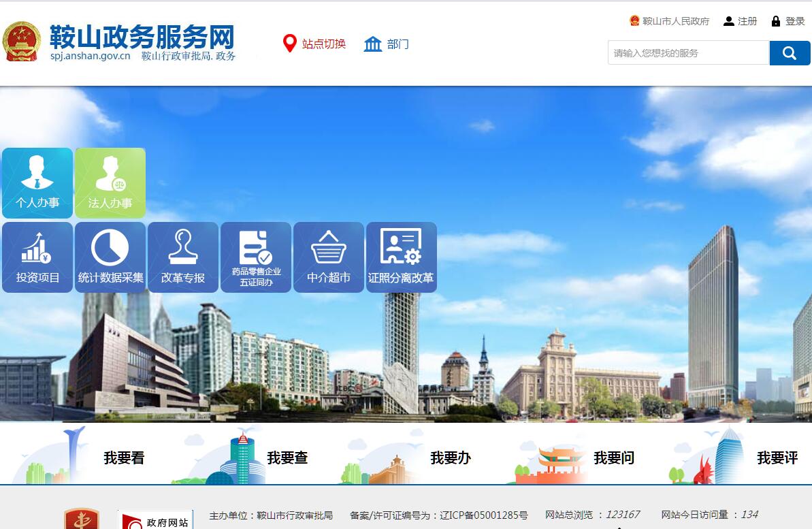
Task: Click the emblem icon beside 鞍山市人民政府
Action: coord(634,20)
